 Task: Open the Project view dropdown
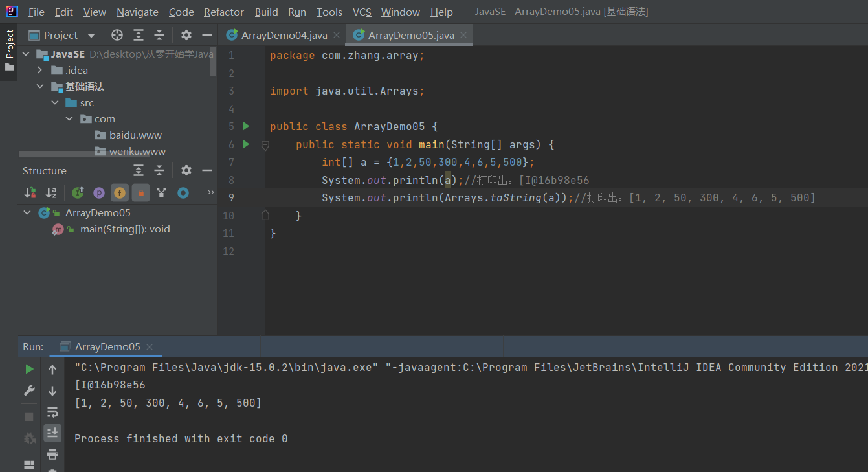pyautogui.click(x=91, y=36)
